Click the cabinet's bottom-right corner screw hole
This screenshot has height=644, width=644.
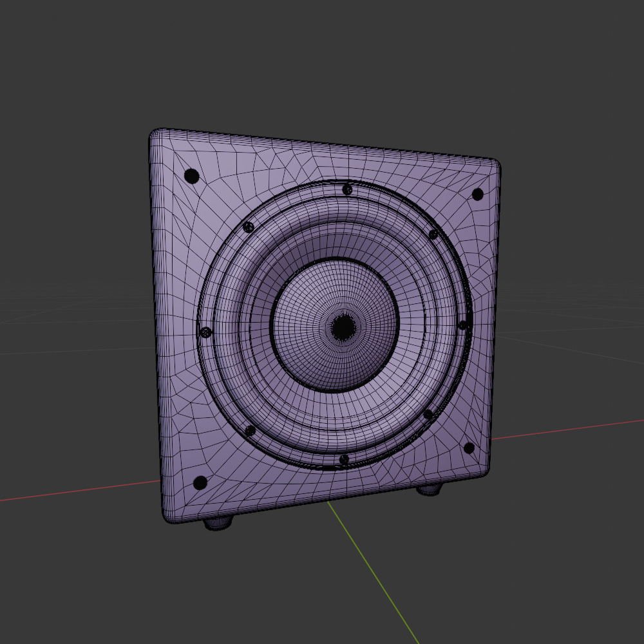pos(469,448)
